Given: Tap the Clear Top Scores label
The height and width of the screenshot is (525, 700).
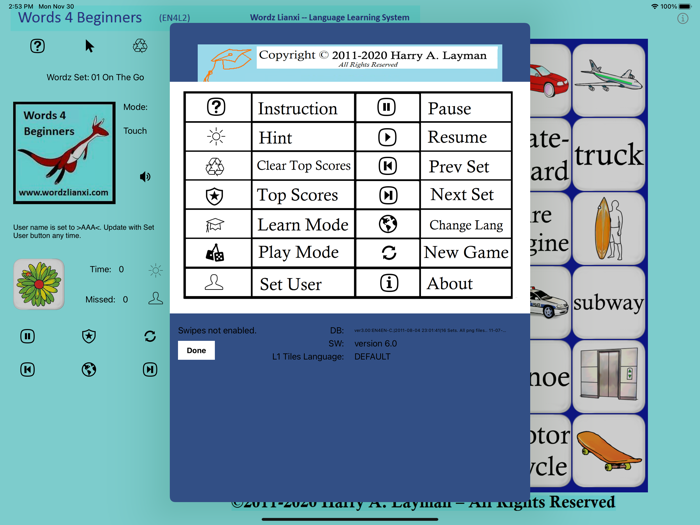Looking at the screenshot, I should pos(304,166).
